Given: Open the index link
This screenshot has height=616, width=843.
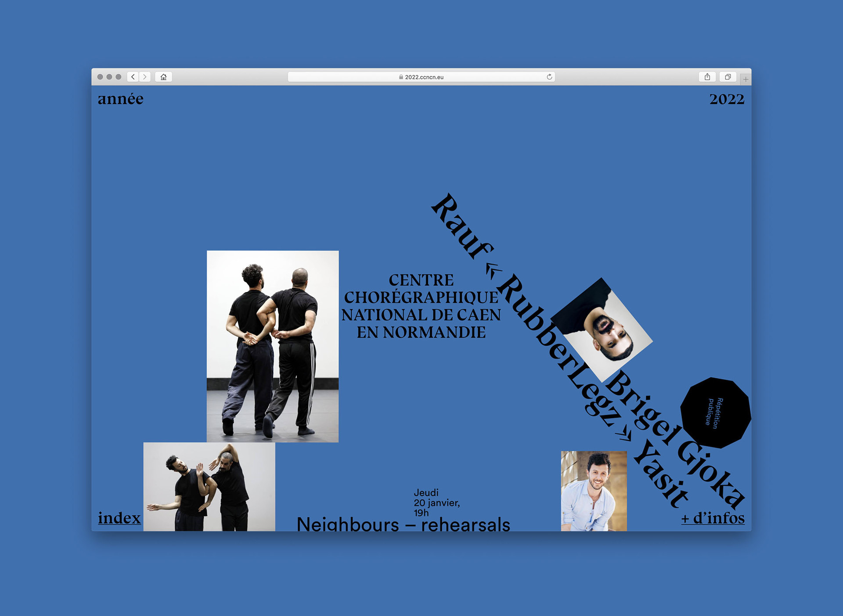Looking at the screenshot, I should click(119, 518).
